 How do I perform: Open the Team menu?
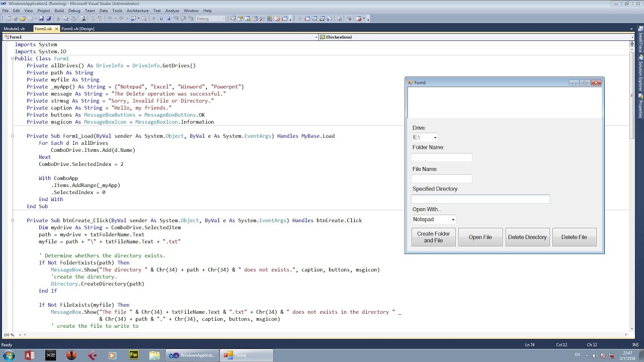click(x=90, y=11)
